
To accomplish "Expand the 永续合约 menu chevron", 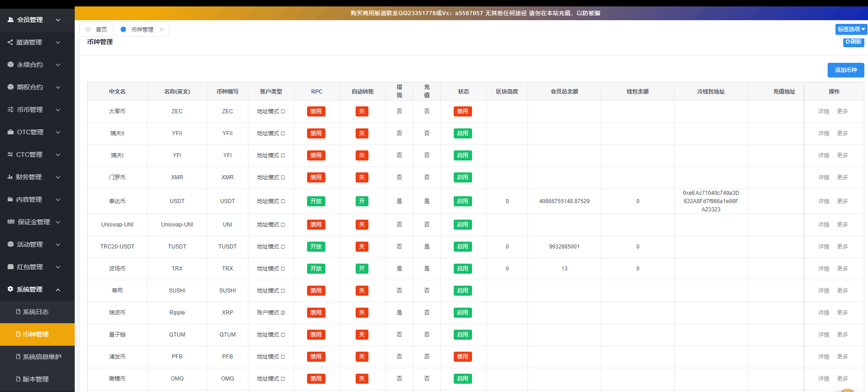I will pyautogui.click(x=58, y=65).
